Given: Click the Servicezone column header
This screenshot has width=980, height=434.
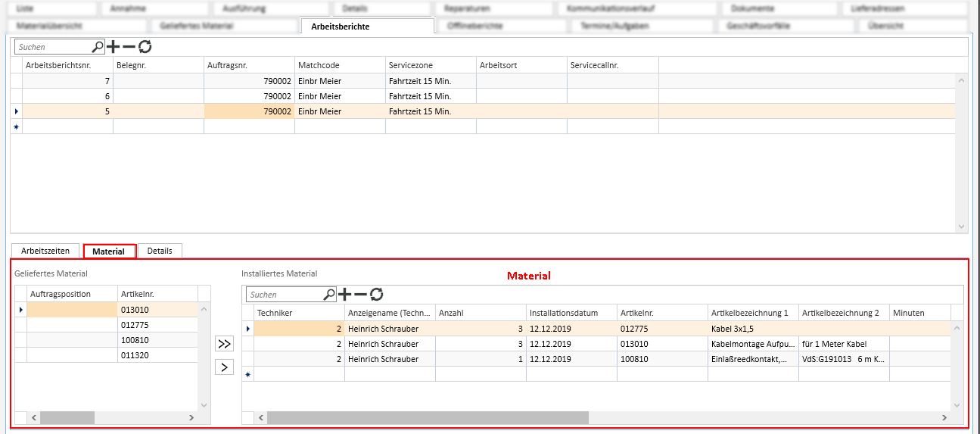Looking at the screenshot, I should 431,65.
